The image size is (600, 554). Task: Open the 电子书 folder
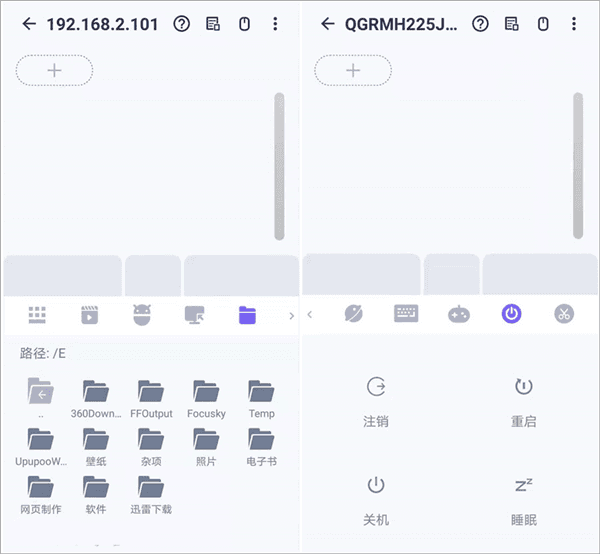tap(261, 447)
